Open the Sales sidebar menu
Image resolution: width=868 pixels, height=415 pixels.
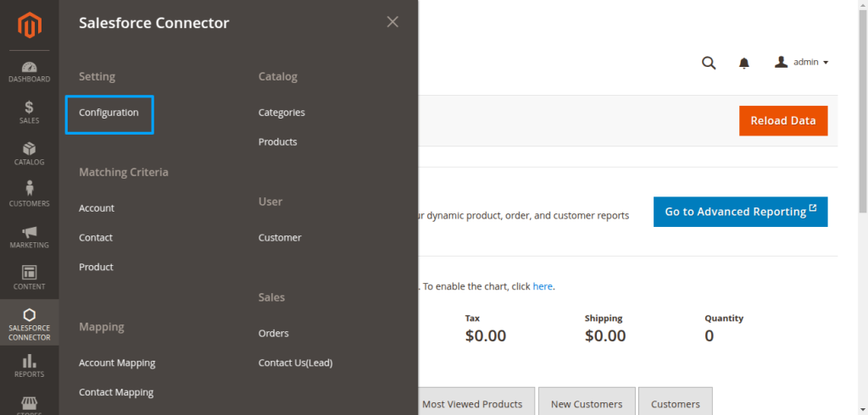tap(30, 113)
